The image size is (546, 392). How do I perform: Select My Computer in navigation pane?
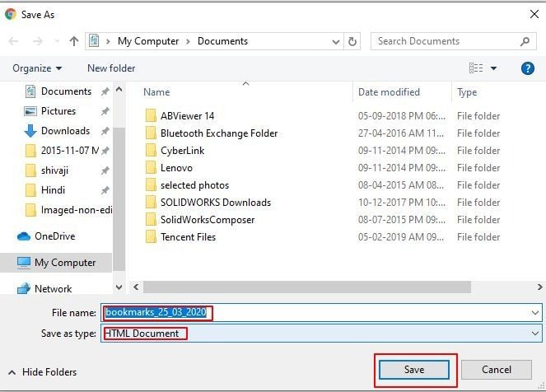click(64, 263)
